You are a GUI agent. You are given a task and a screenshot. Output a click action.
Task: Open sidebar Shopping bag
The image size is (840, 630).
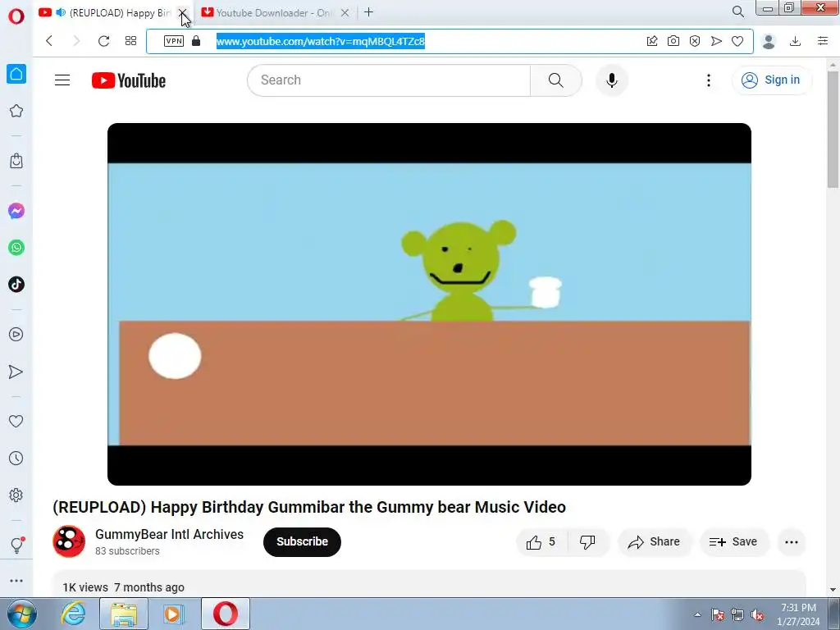point(16,161)
